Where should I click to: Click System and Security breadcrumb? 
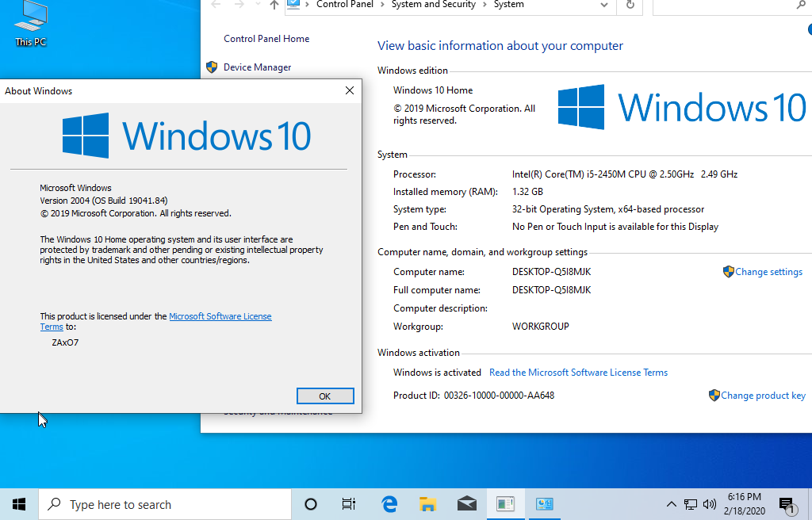[x=433, y=5]
